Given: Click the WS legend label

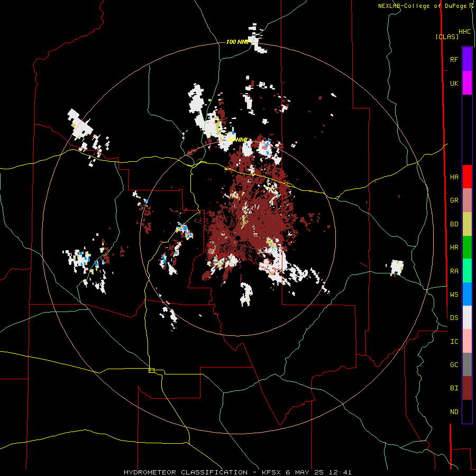Looking at the screenshot, I should click(x=454, y=294).
